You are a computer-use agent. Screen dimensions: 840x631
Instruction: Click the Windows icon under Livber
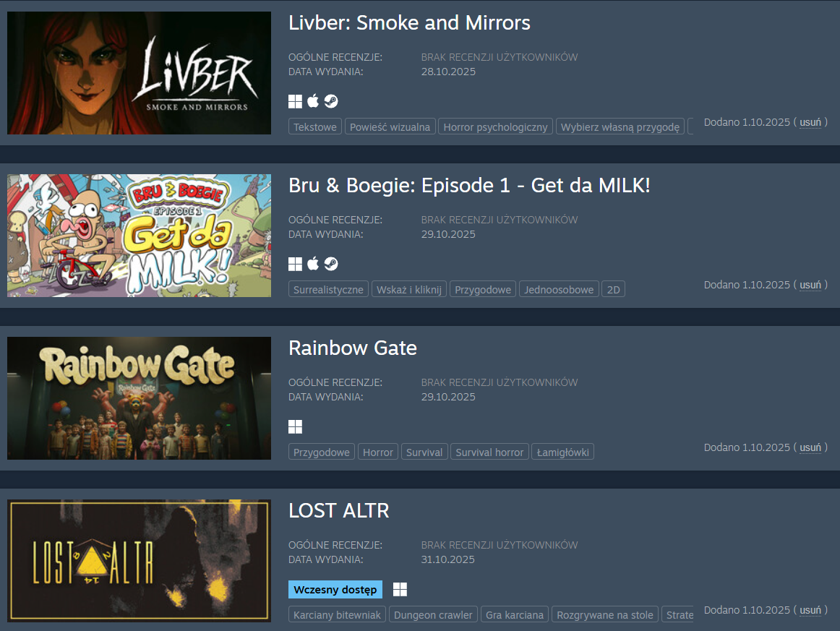295,101
